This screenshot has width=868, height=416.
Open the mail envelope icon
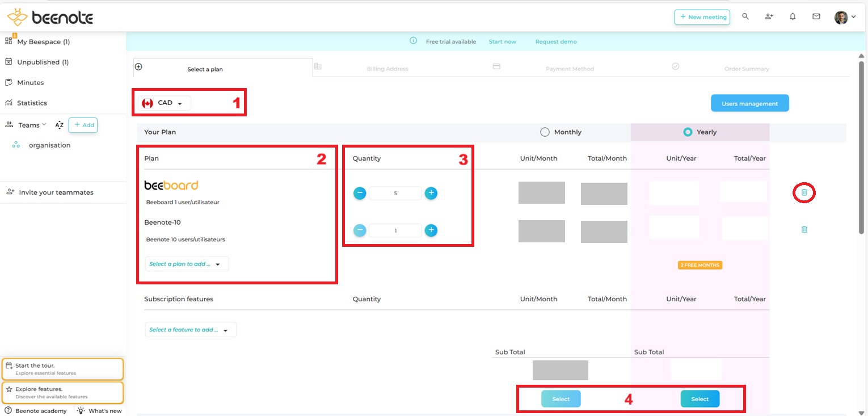[x=816, y=17]
